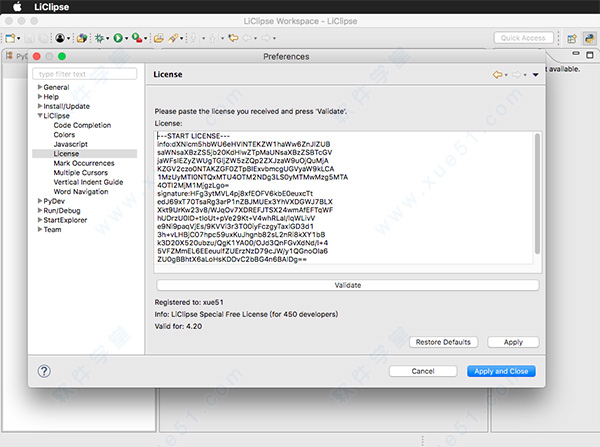600x447 pixels.
Task: Select Code Completion in preferences tree
Action: pos(82,125)
